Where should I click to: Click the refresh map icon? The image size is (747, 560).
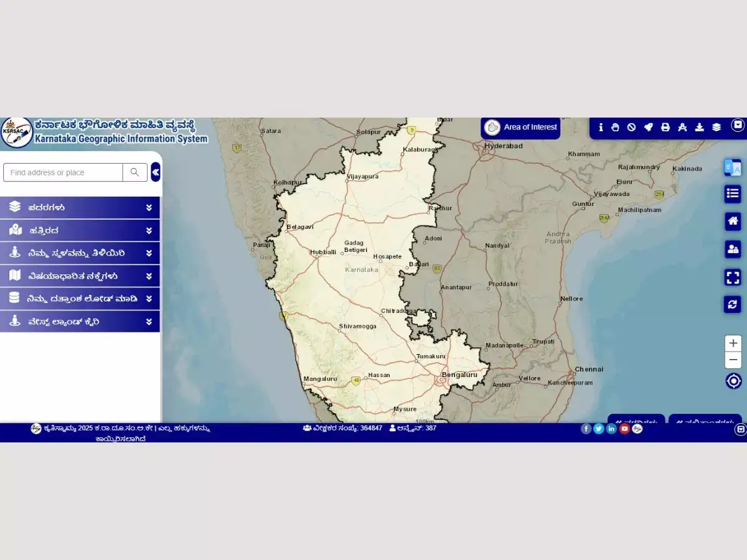point(733,304)
